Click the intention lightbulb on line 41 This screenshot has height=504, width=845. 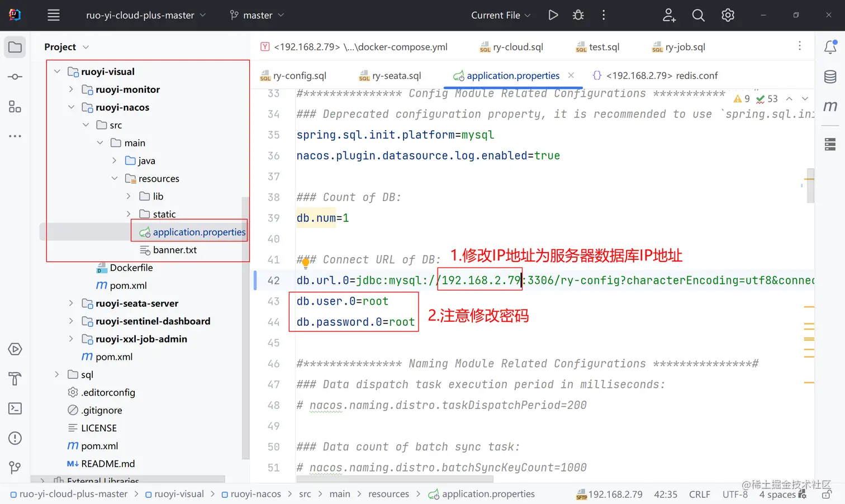(306, 263)
